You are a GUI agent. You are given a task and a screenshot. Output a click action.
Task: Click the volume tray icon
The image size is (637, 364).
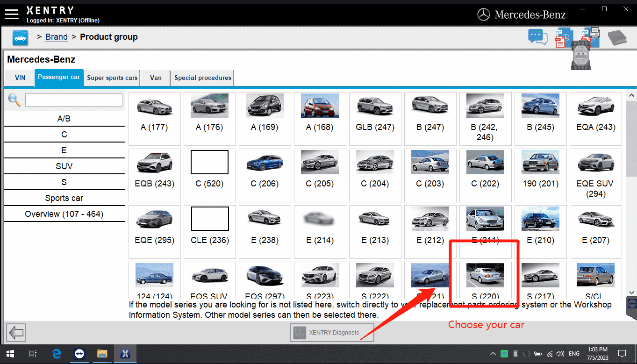(560, 354)
